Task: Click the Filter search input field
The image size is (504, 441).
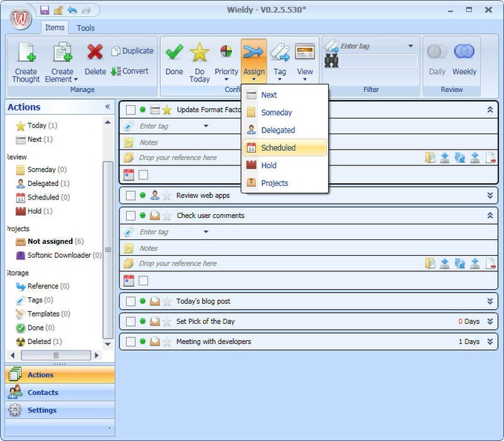Action: point(379,61)
